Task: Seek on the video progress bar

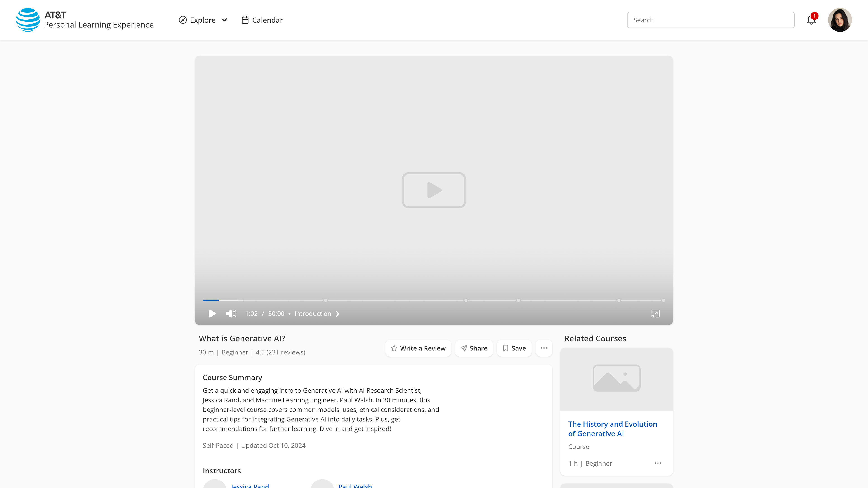Action: coord(434,300)
